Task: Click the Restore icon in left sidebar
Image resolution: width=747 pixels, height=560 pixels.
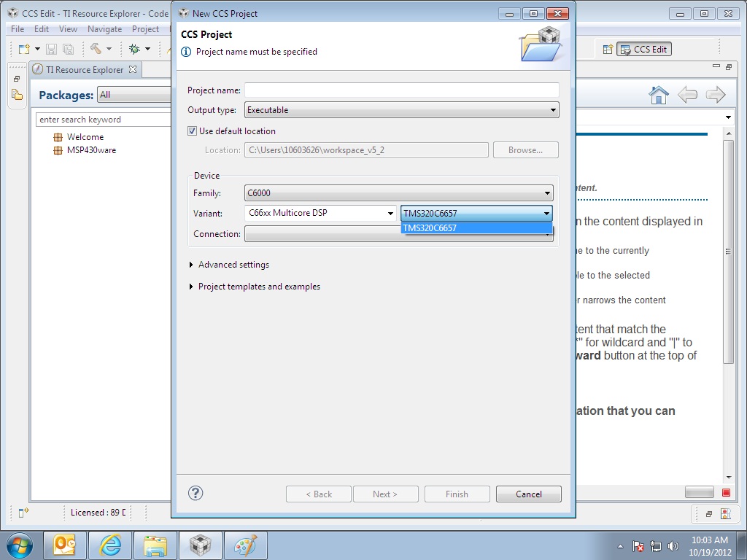Action: click(17, 79)
